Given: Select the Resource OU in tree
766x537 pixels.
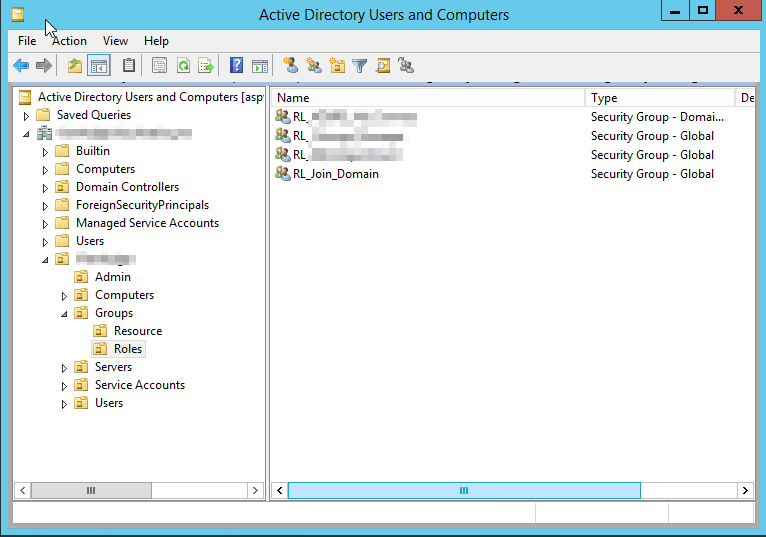Looking at the screenshot, I should click(x=137, y=331).
